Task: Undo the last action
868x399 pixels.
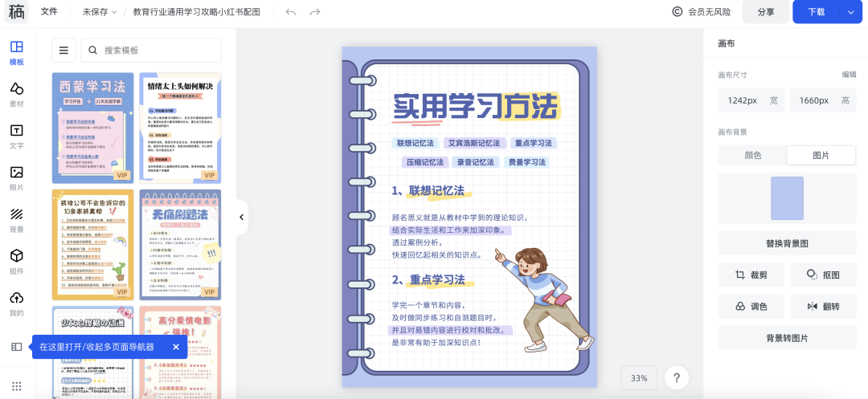Action: point(291,11)
